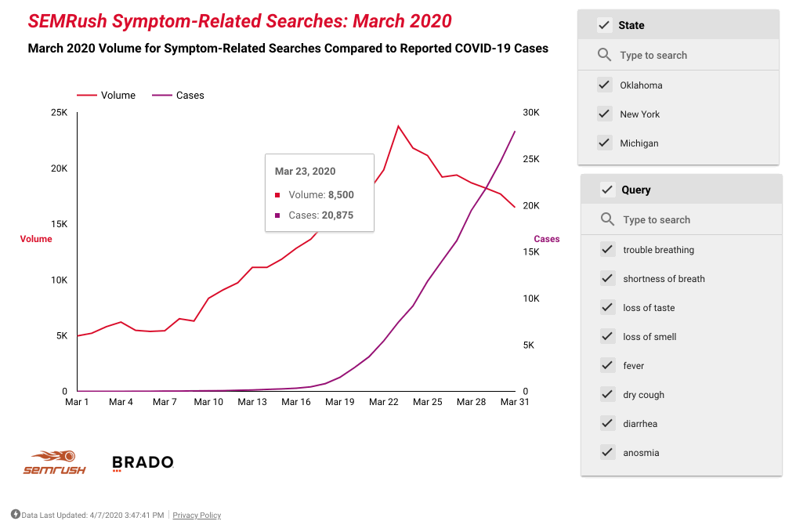Toggle the select-all Query checkbox
This screenshot has width=796, height=532.
pyautogui.click(x=607, y=190)
